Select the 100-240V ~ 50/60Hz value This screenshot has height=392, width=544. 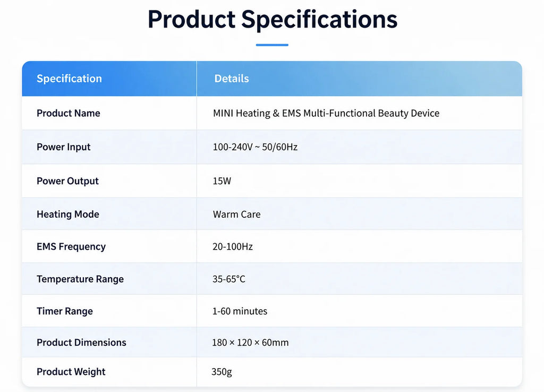point(255,147)
